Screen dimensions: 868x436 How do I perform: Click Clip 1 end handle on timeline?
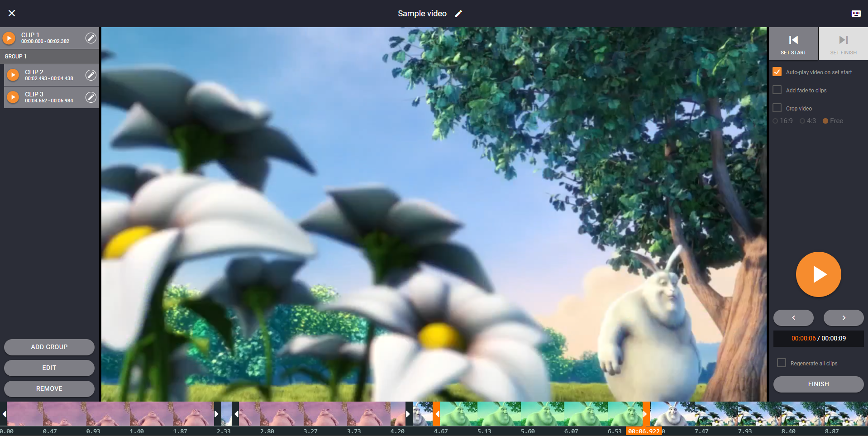pyautogui.click(x=217, y=414)
